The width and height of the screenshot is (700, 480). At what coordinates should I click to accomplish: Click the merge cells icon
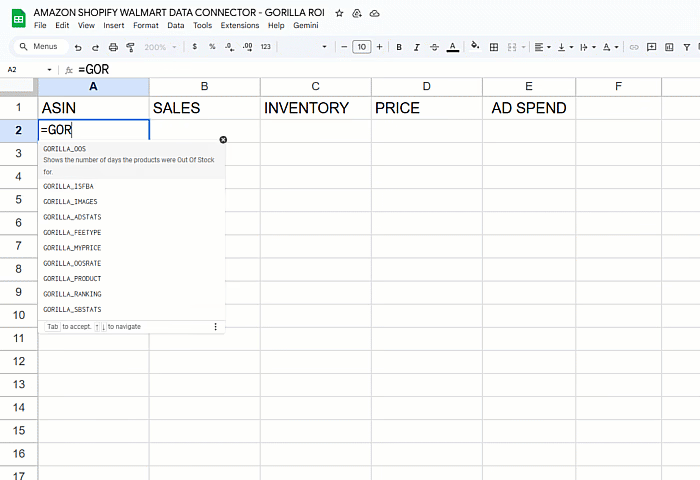pyautogui.click(x=512, y=47)
